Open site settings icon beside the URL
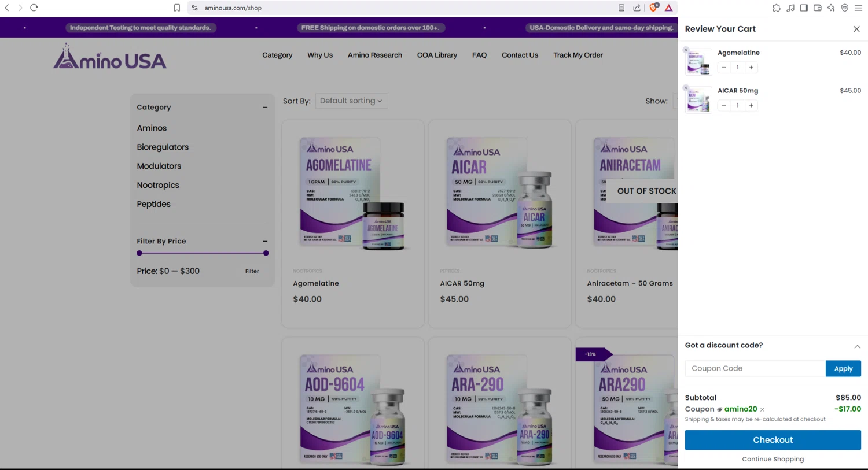This screenshot has height=470, width=868. click(194, 8)
